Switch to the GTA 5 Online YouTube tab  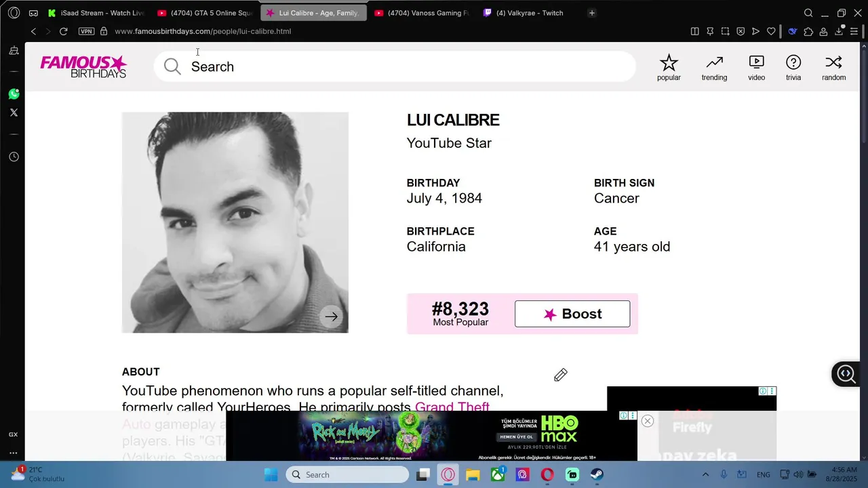click(x=205, y=13)
